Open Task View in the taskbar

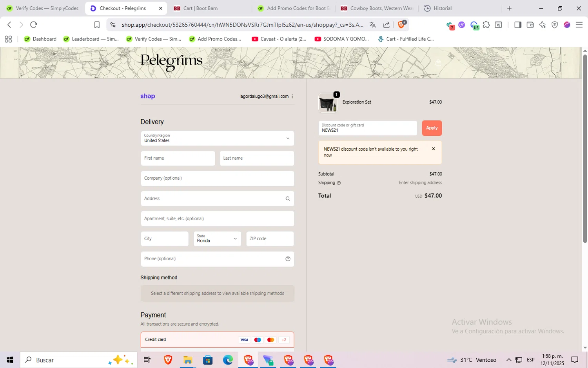pyautogui.click(x=147, y=360)
